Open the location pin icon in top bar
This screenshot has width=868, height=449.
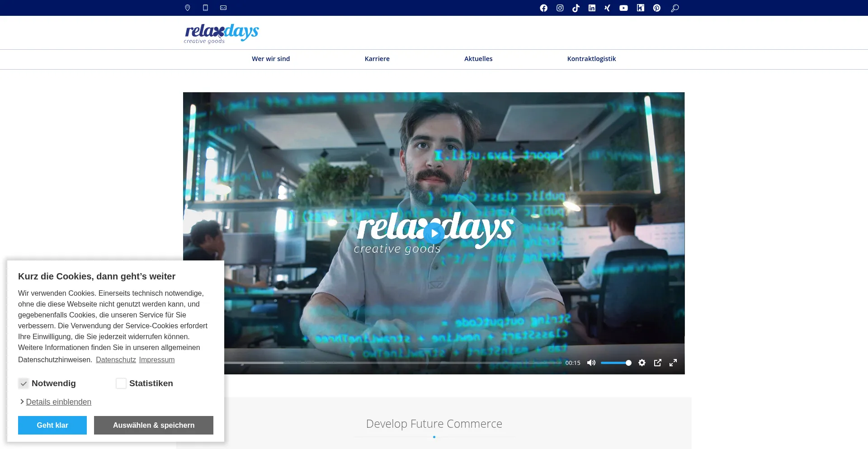188,8
